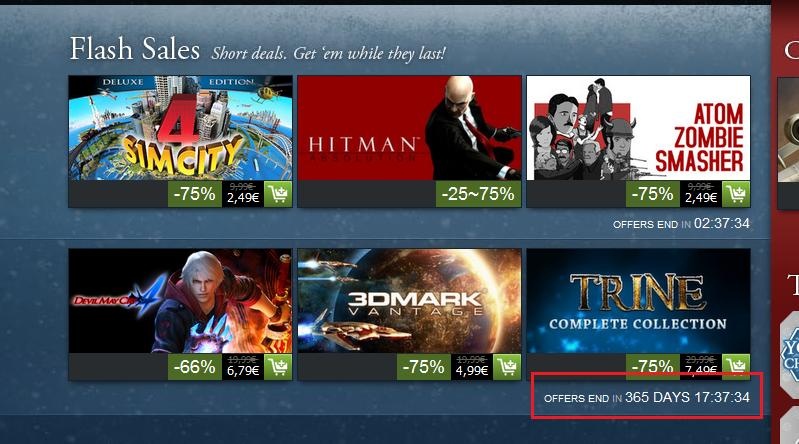Viewport: 799px width, 444px height.
Task: Open the SimCity 4 Deluxe banner
Action: [180, 128]
